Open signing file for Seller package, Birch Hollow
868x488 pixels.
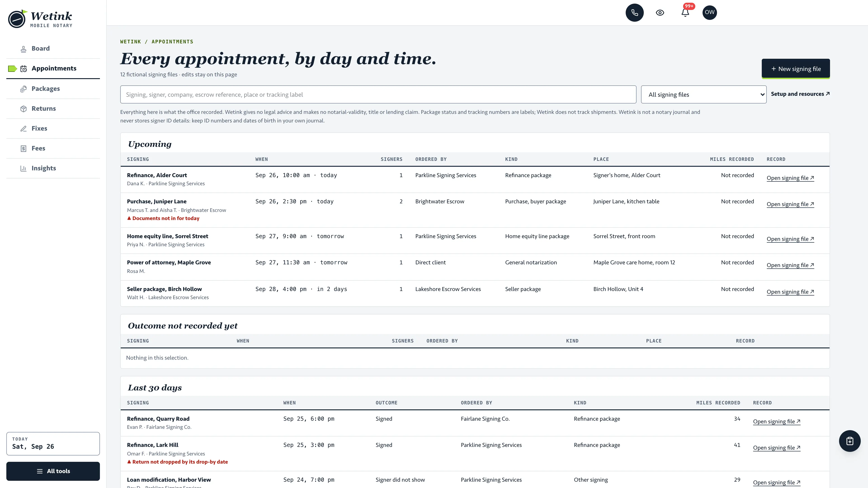point(790,292)
